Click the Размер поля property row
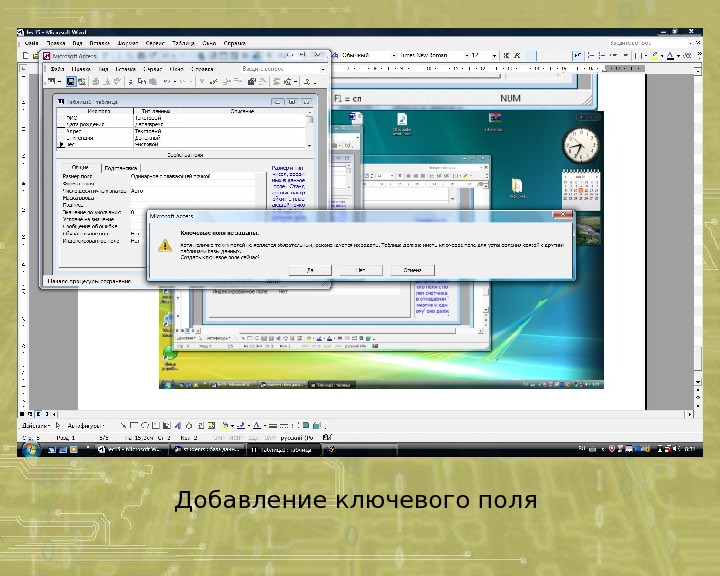 pos(158,176)
